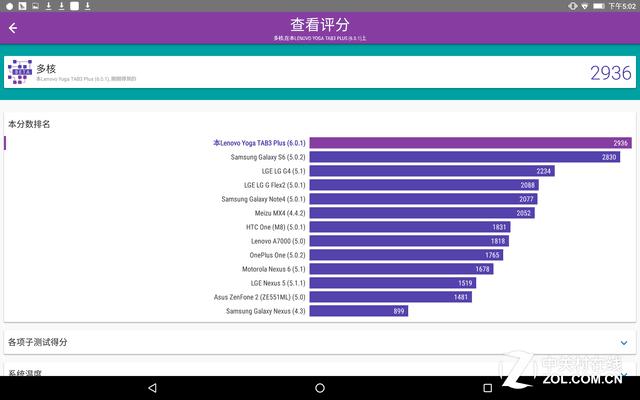Select OnePlus One (5.0.2) label
Image resolution: width=640 pixels, height=400 pixels.
point(277,255)
